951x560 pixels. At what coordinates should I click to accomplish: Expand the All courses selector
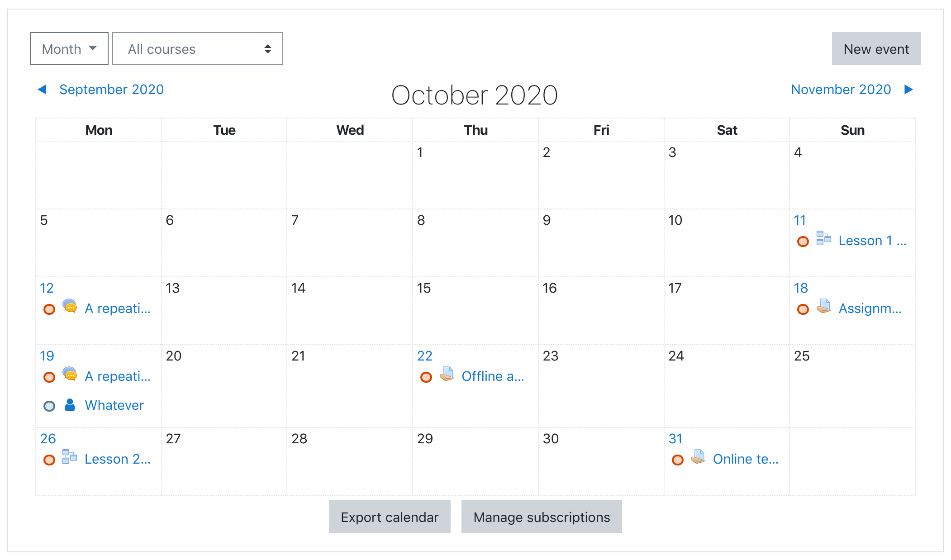(198, 49)
